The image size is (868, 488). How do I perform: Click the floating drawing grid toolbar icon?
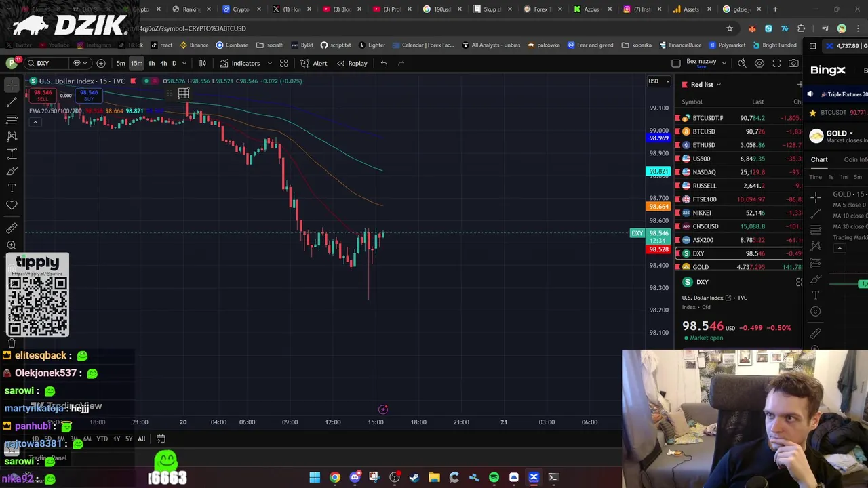click(183, 93)
